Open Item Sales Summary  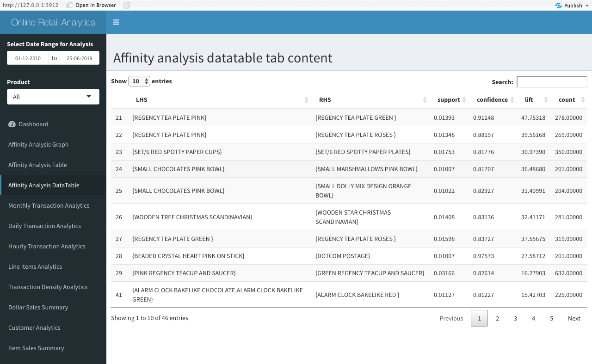coord(53,348)
